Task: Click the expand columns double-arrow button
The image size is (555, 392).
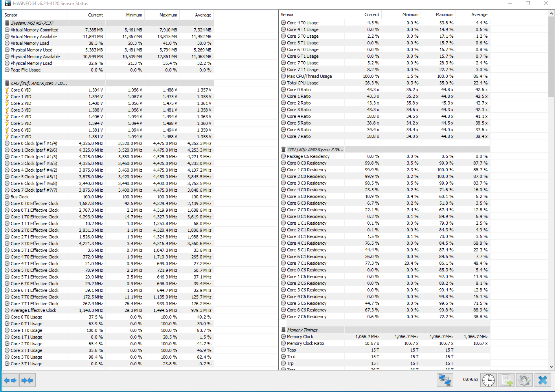Action: click(x=10, y=380)
